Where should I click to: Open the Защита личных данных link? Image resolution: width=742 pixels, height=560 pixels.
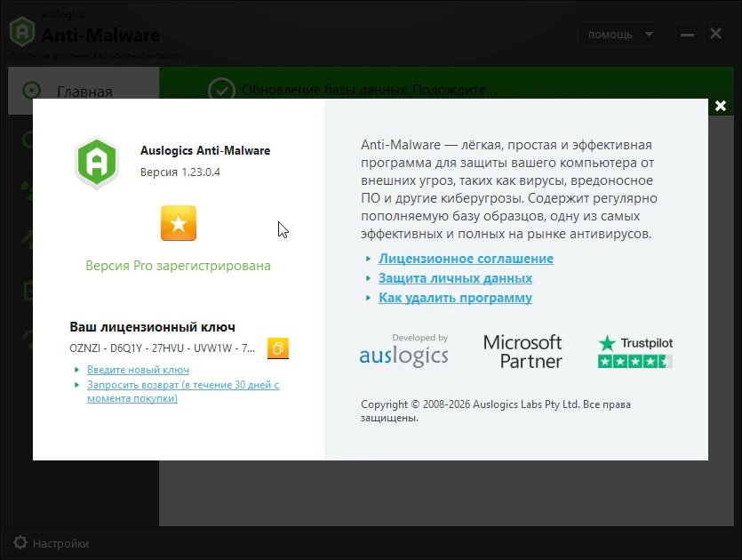pos(455,278)
